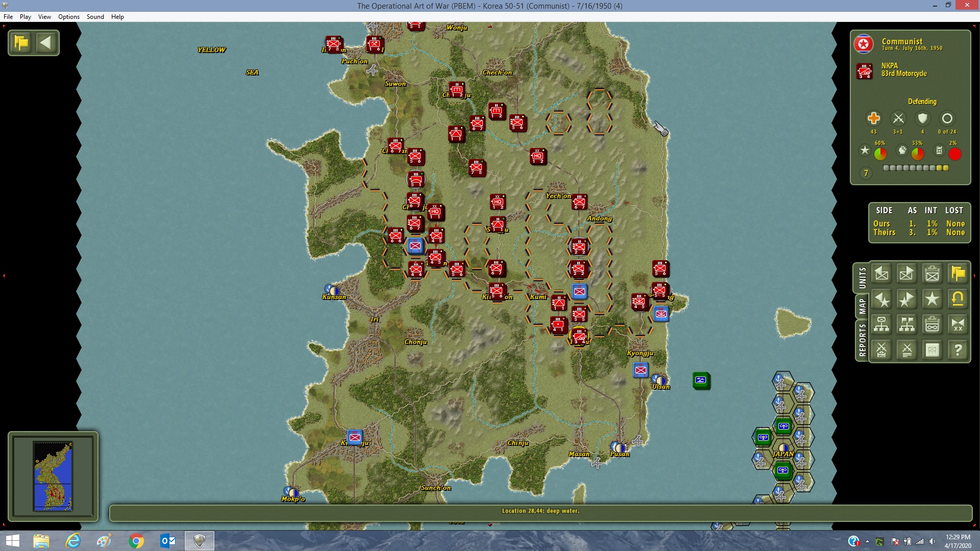Open the Help menu
Image resolution: width=980 pixels, height=551 pixels.
tap(117, 17)
